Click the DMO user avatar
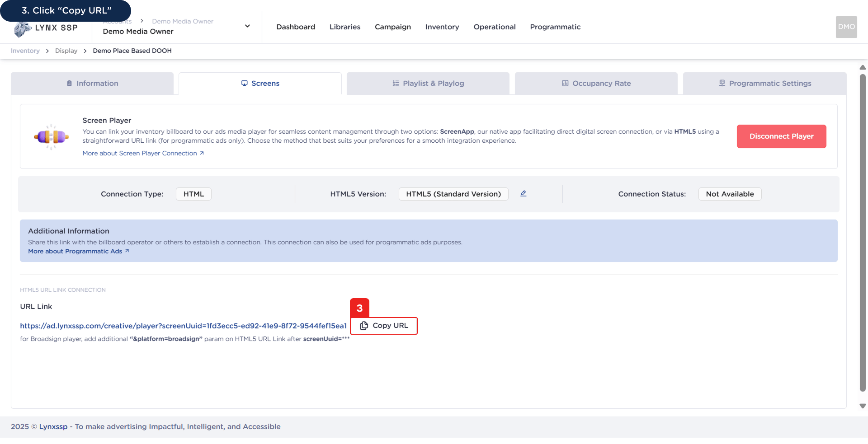 [846, 27]
